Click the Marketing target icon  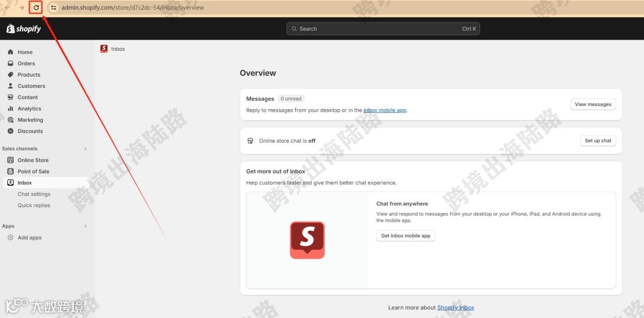pyautogui.click(x=11, y=120)
